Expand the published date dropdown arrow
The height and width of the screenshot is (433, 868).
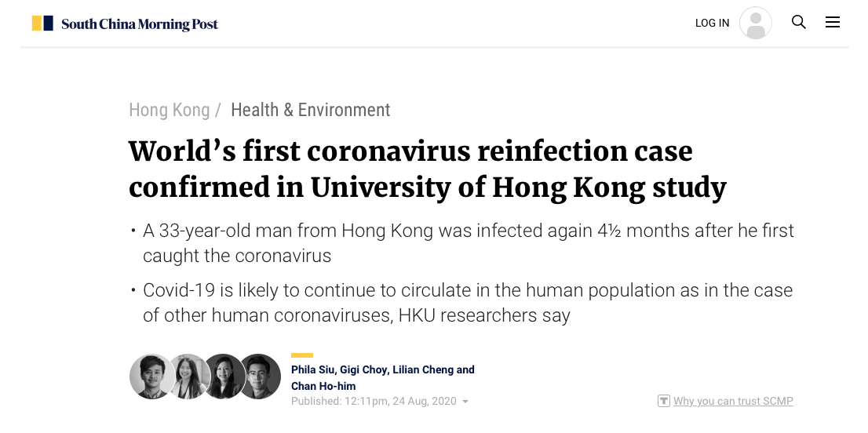[x=465, y=402]
